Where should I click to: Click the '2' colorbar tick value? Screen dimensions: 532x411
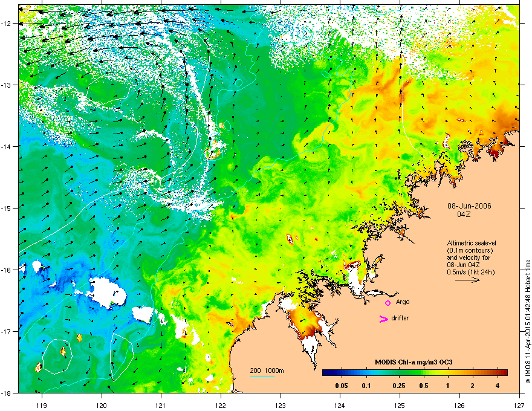click(x=473, y=386)
